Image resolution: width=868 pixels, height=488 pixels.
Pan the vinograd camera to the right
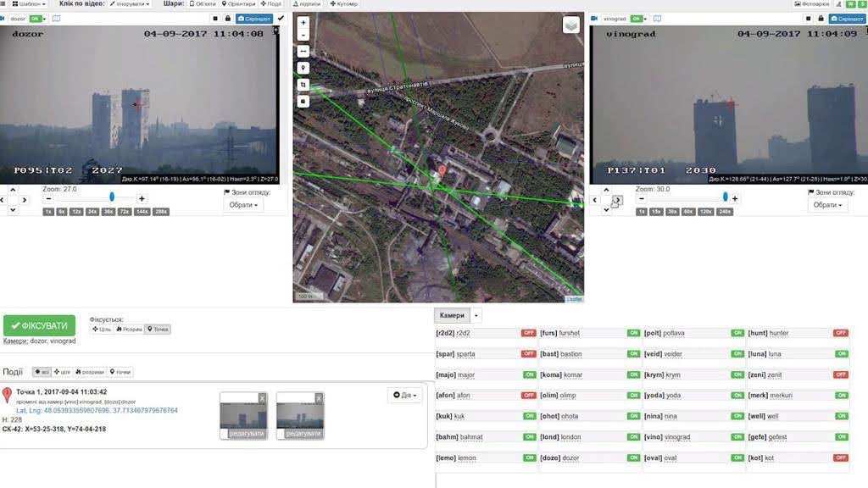click(617, 200)
